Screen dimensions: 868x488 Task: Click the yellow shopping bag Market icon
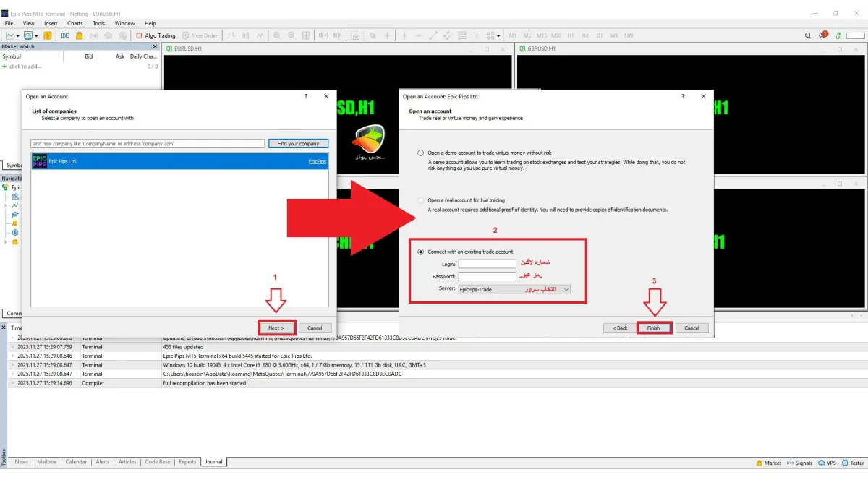click(80, 35)
